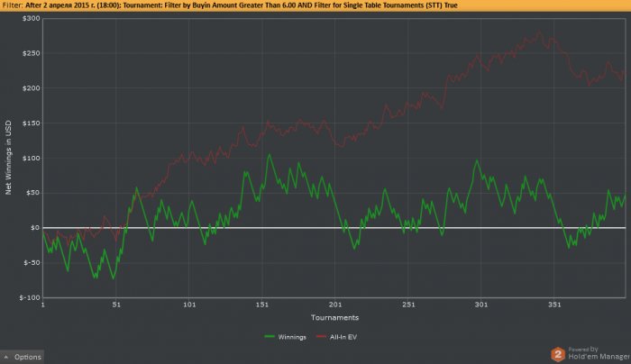Screen dimensions: 631x364
Task: Toggle the red All-In EV legend swatch
Action: pyautogui.click(x=321, y=337)
